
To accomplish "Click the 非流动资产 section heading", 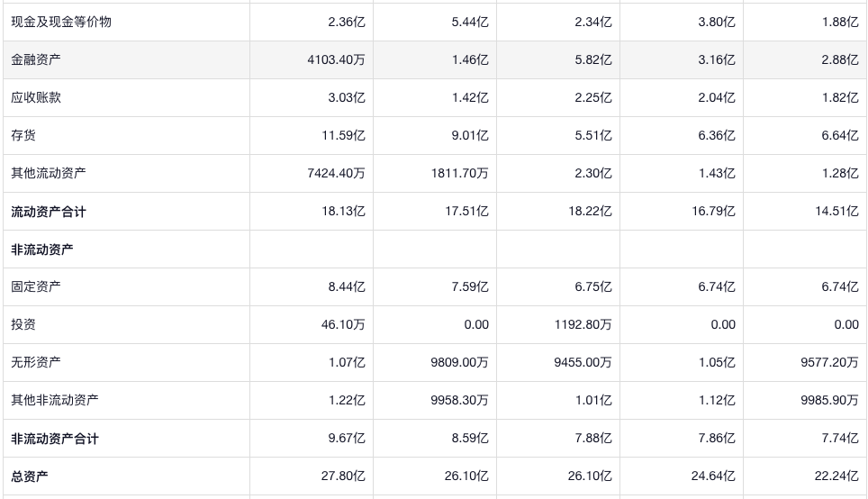I will (x=42, y=249).
